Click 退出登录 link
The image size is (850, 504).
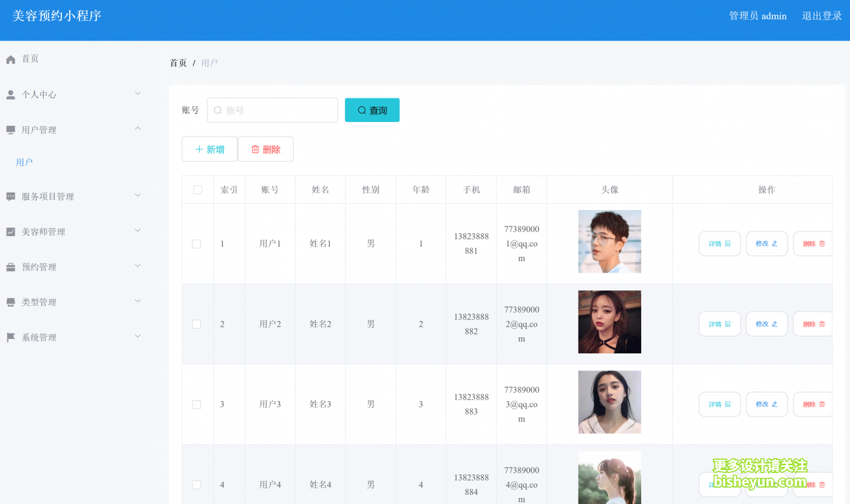[822, 16]
